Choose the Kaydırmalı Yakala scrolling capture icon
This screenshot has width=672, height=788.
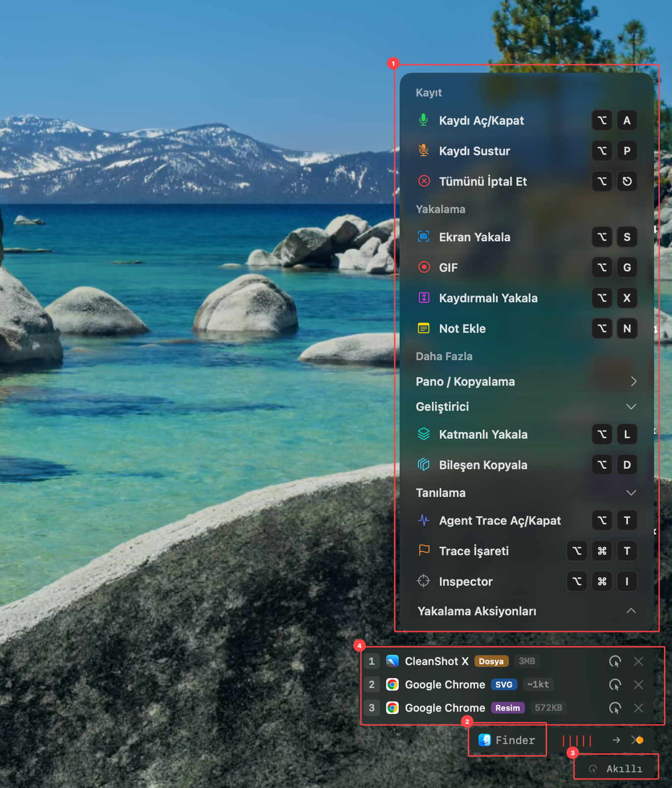click(x=424, y=298)
